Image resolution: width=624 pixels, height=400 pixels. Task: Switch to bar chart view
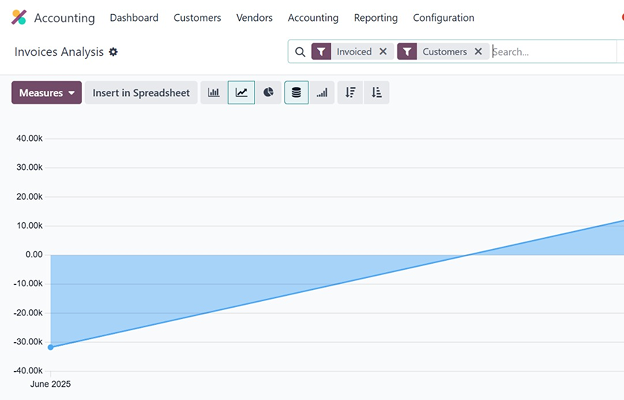(214, 93)
